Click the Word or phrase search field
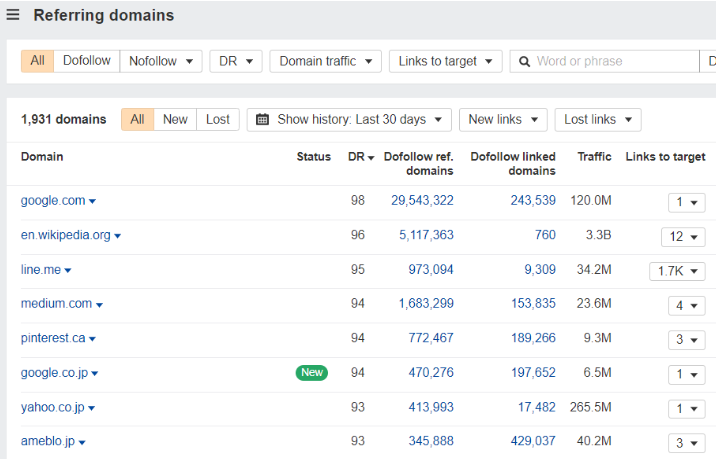Image resolution: width=716 pixels, height=459 pixels. [x=615, y=61]
